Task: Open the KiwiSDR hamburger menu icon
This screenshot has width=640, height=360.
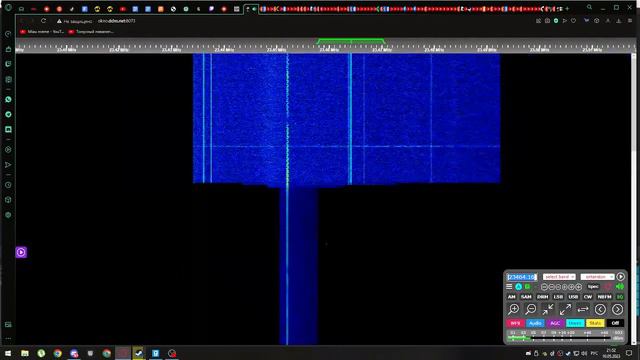Action: (x=509, y=287)
